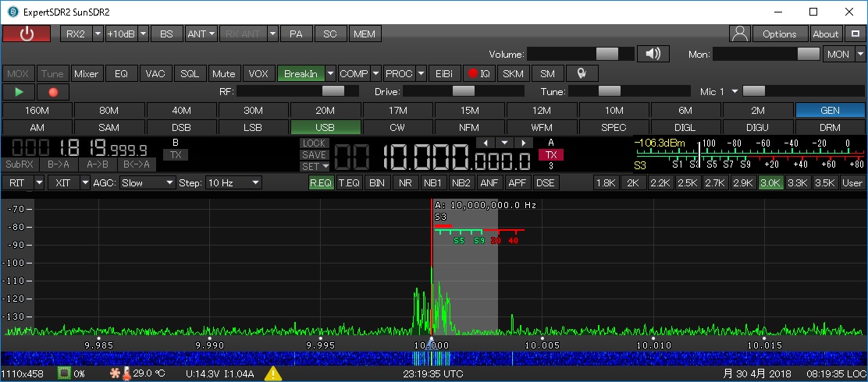868x382 pixels.
Task: Open the MON dropdown arrow
Action: coord(859,54)
